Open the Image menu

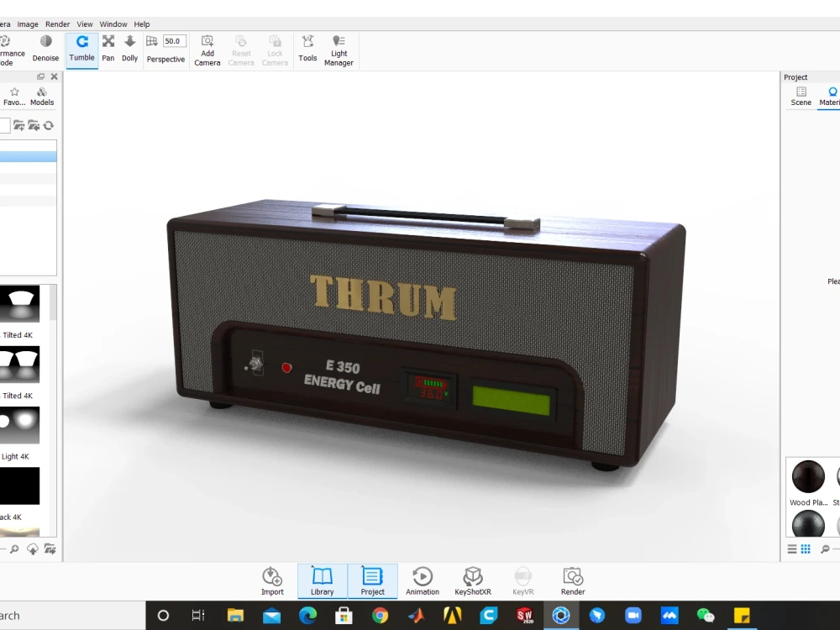pyautogui.click(x=28, y=24)
